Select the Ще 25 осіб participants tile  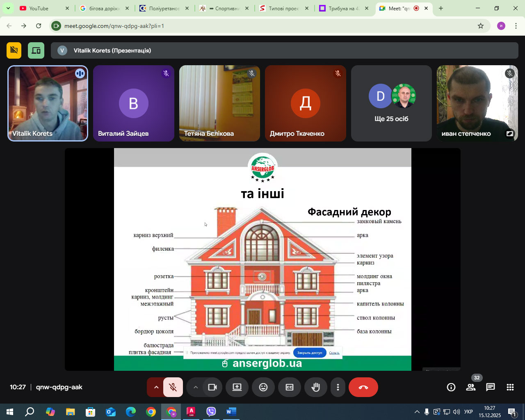coord(391,103)
